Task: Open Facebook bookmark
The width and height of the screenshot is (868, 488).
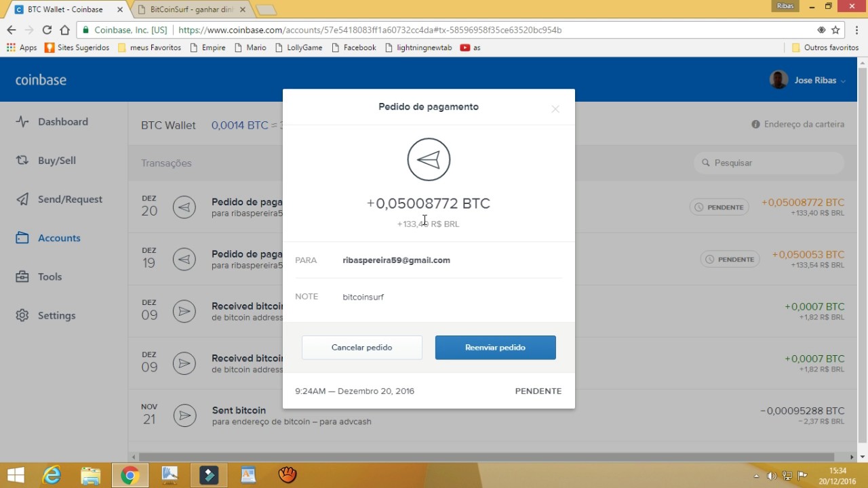Action: point(354,47)
